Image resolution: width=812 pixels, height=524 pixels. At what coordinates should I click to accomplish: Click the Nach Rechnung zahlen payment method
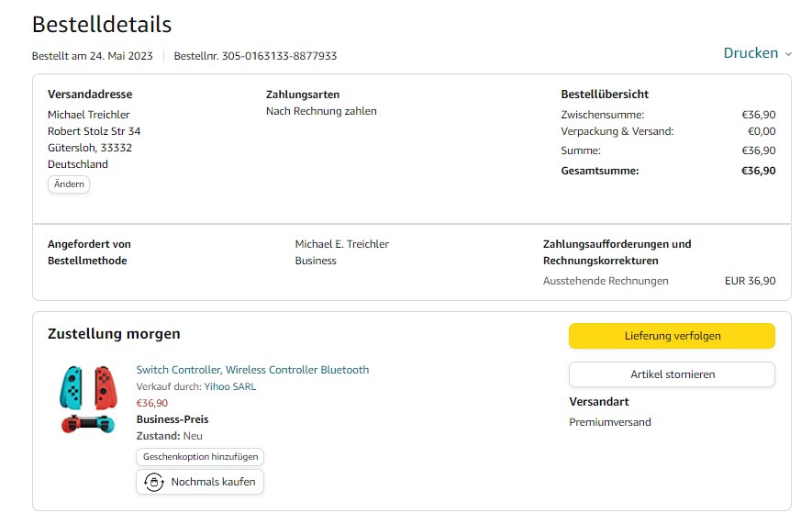tap(321, 111)
